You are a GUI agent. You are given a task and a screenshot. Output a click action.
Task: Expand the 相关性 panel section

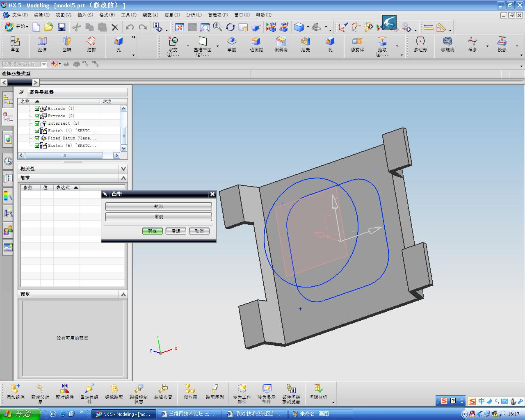(x=123, y=169)
